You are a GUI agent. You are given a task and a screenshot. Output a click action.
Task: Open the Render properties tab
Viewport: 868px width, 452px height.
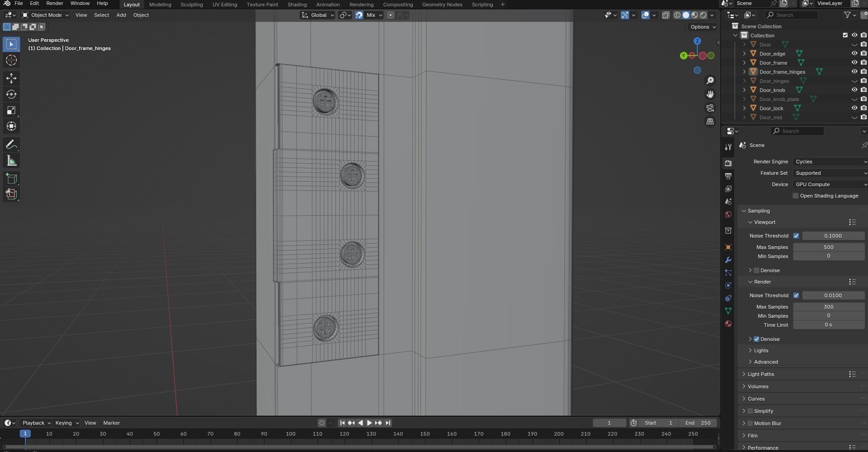(x=728, y=163)
